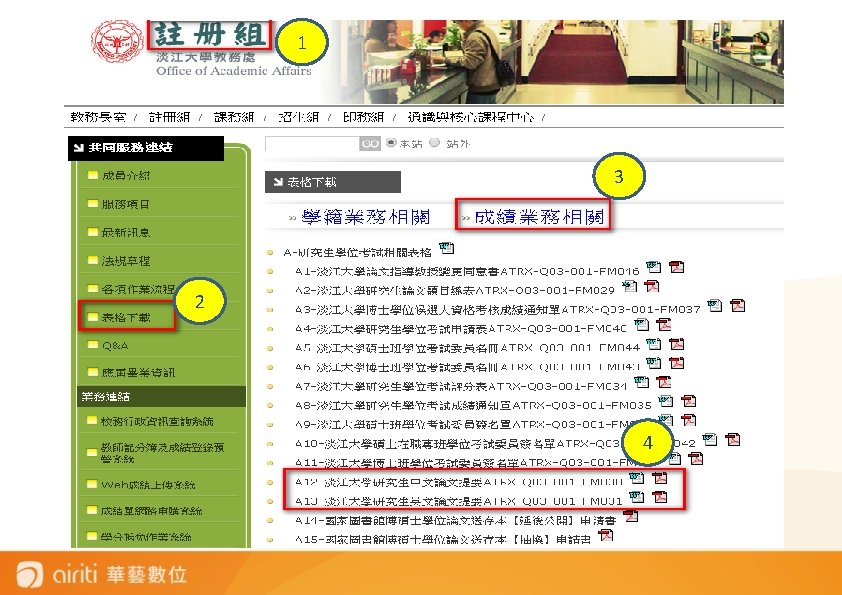
Task: Click the GO search button
Action: [370, 143]
